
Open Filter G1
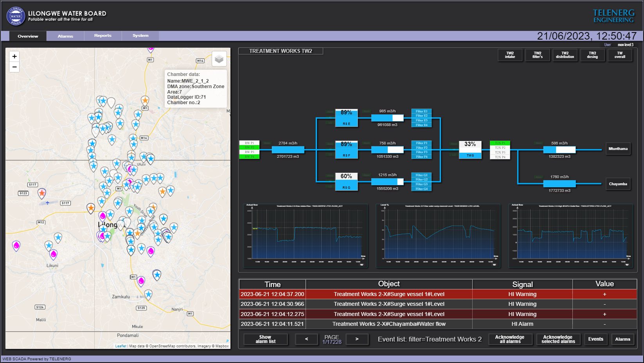point(421,175)
